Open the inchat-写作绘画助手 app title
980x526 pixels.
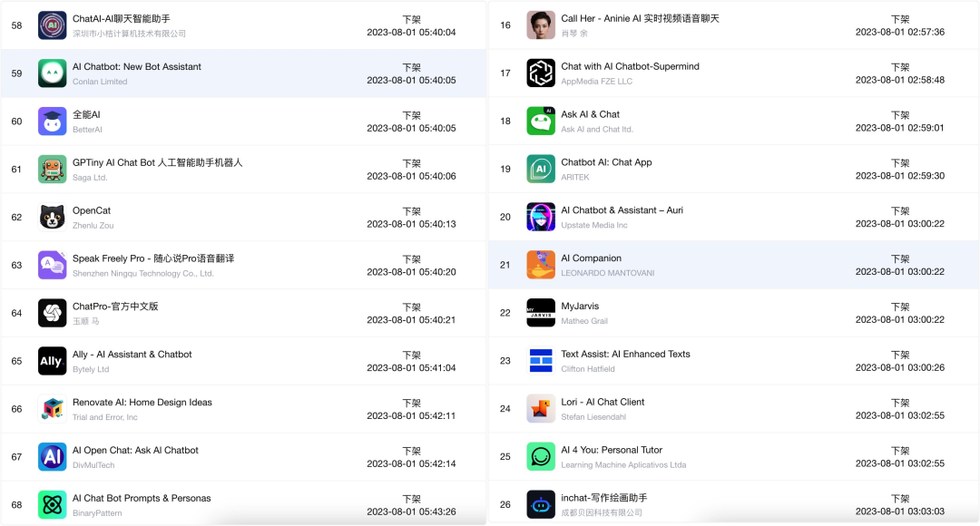603,498
